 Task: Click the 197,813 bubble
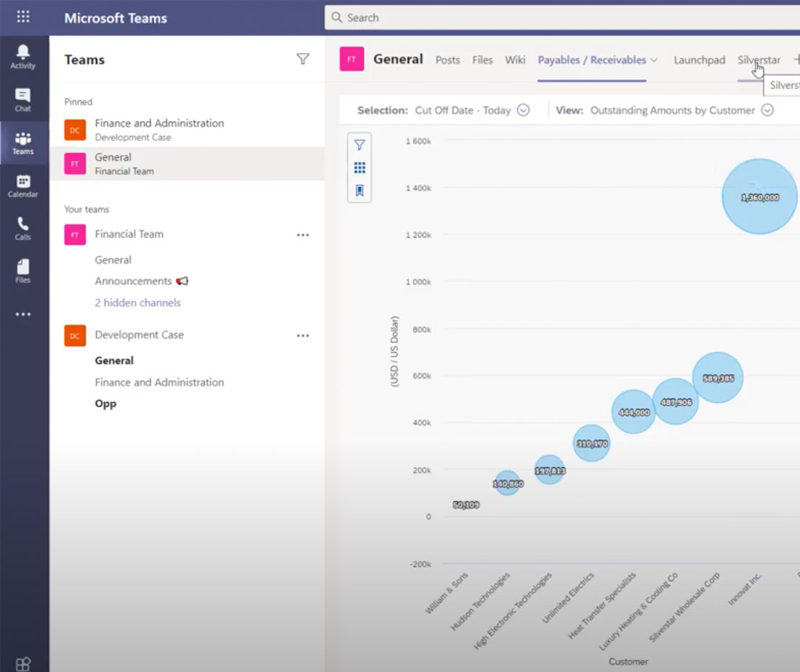[x=550, y=470]
